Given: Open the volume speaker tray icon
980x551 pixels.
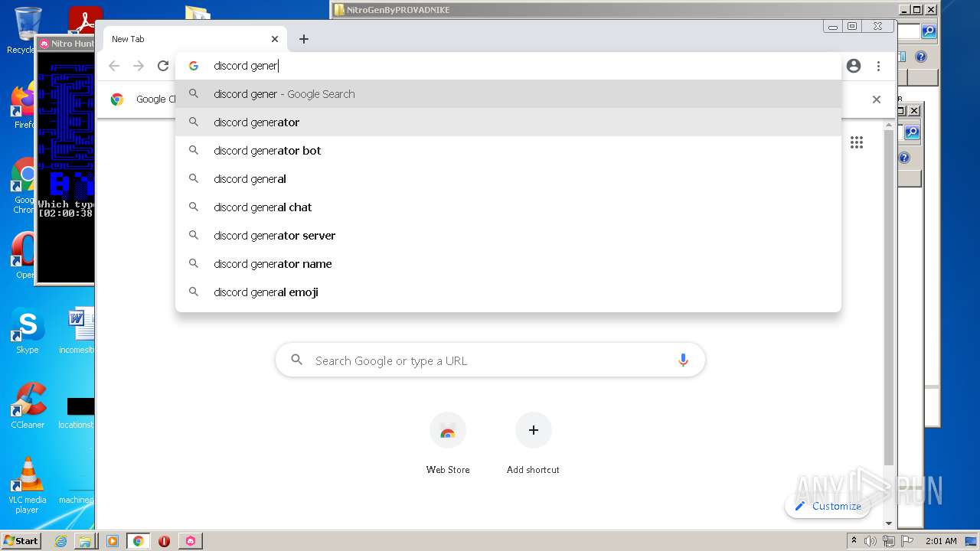Looking at the screenshot, I should 871,541.
